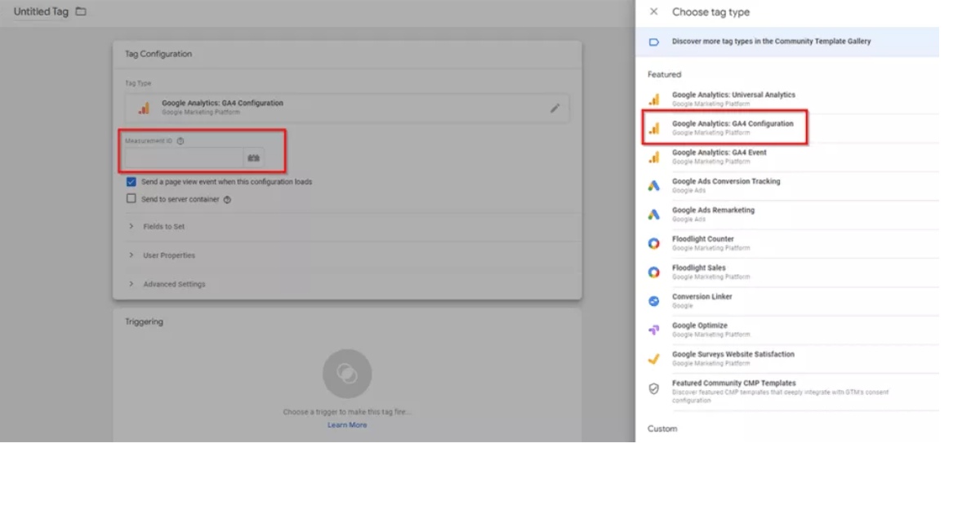Expand Advanced Settings section
This screenshot has width=980, height=510.
pos(347,284)
